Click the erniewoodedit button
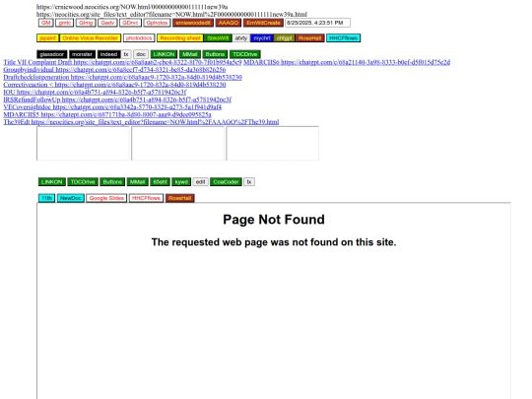The image size is (532, 399). pyautogui.click(x=193, y=23)
